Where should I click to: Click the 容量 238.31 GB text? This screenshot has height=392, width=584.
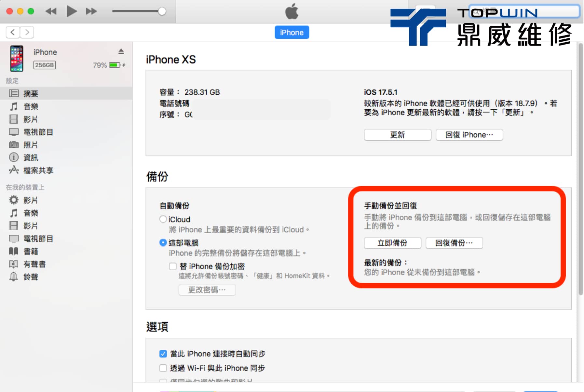[190, 92]
